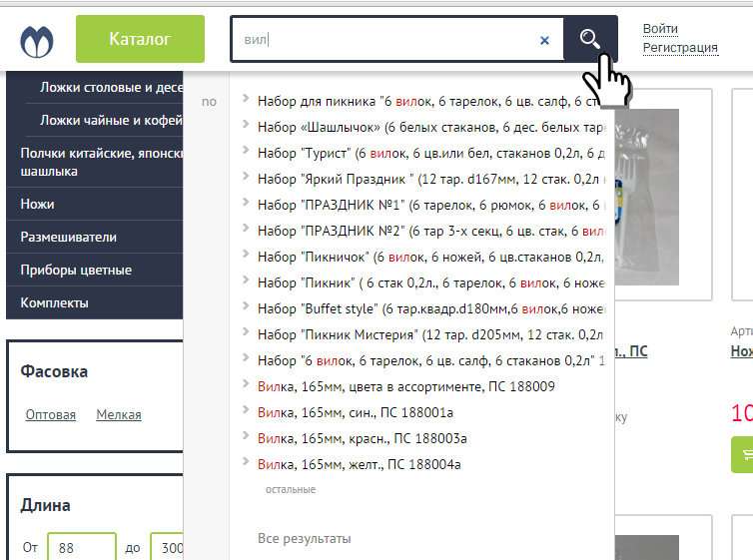The height and width of the screenshot is (560, 753).
Task: Choose suggestion Набор "Buffet style"
Action: (x=430, y=308)
